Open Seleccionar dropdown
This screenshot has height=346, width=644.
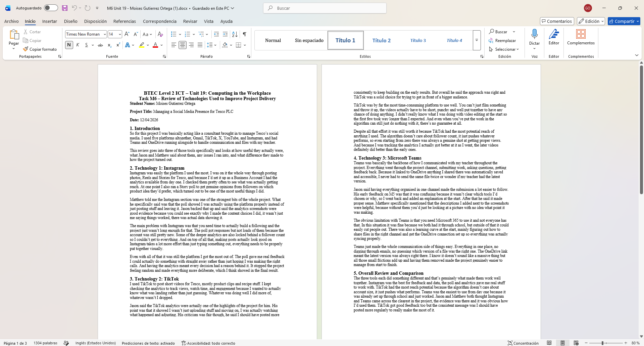pos(504,49)
